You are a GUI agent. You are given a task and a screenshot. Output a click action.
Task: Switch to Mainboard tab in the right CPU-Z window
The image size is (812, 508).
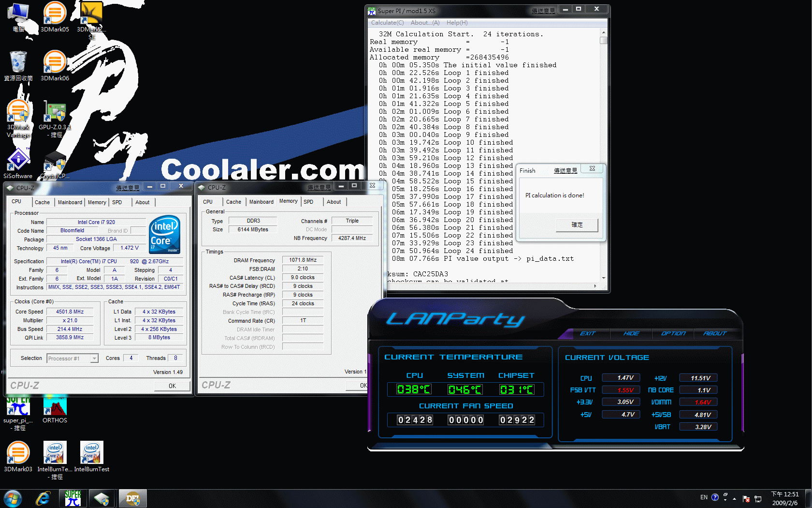(261, 202)
